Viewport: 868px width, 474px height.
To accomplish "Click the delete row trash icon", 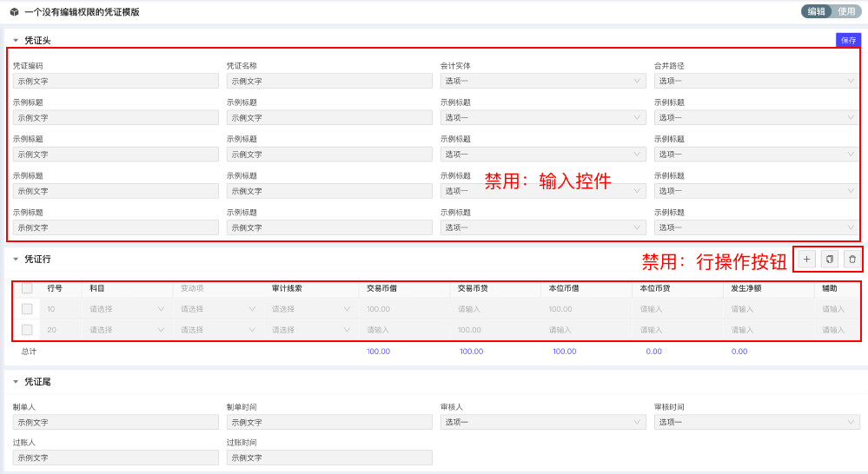I will pyautogui.click(x=852, y=259).
